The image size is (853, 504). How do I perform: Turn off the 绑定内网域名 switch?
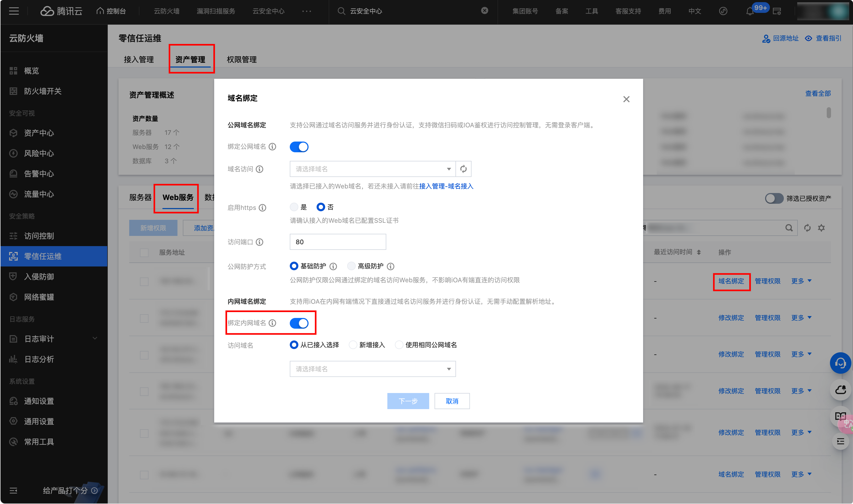[x=299, y=323]
